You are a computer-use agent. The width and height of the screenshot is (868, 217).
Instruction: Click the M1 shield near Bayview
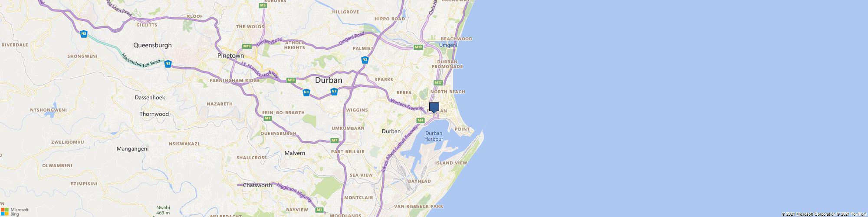point(320,210)
